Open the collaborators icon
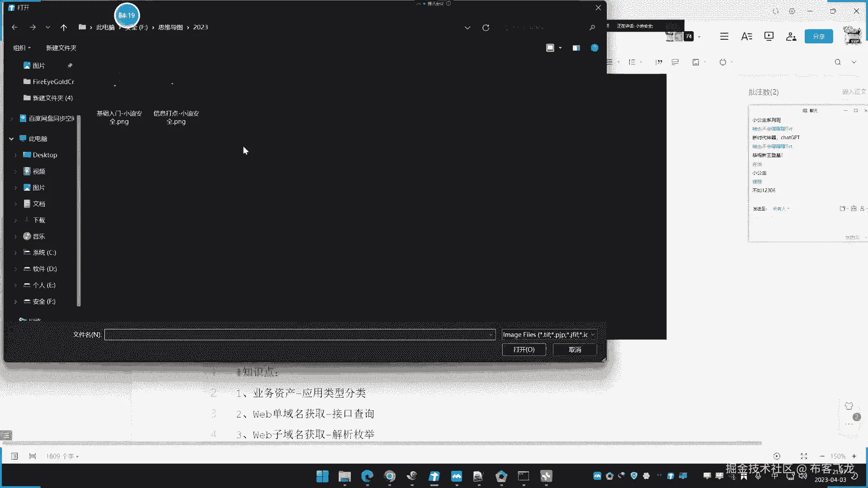 pos(791,36)
